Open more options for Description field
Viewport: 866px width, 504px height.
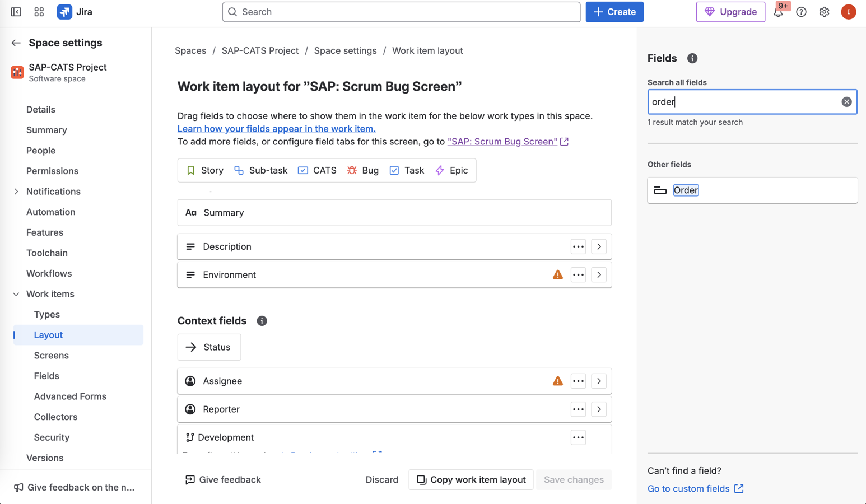coord(578,246)
